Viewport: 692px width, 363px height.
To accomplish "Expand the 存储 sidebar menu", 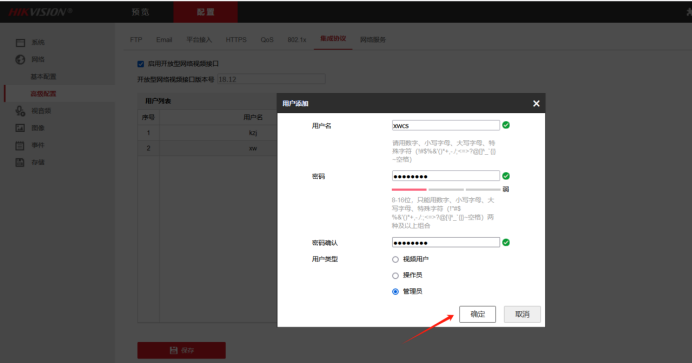I will click(x=38, y=162).
